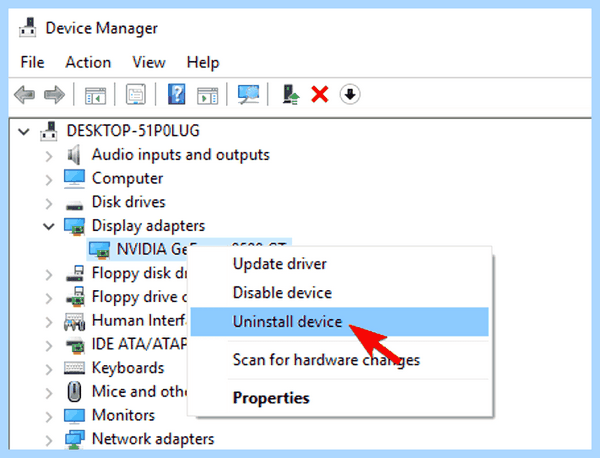The width and height of the screenshot is (600, 458).
Task: Click the red X uninstall toolbar icon
Action: click(320, 94)
